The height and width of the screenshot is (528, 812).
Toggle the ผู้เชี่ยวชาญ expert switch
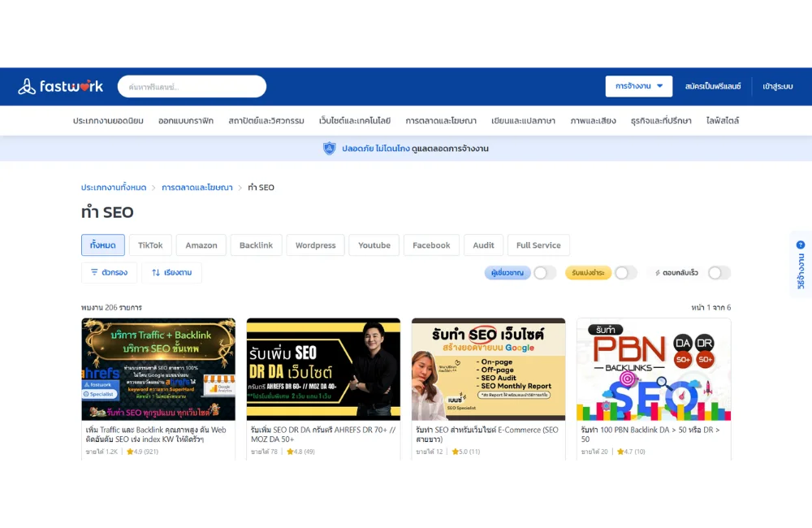[x=544, y=273]
